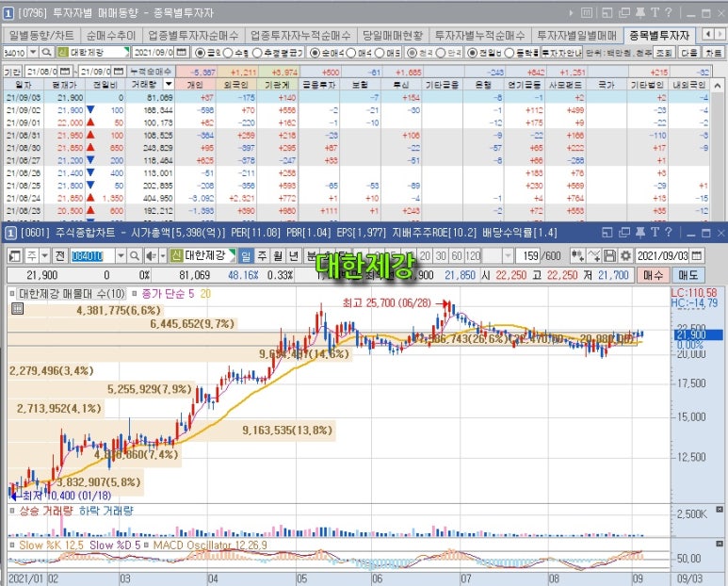Image resolution: width=728 pixels, height=586 pixels.
Task: Select 순매수 radio button
Action: click(x=315, y=53)
